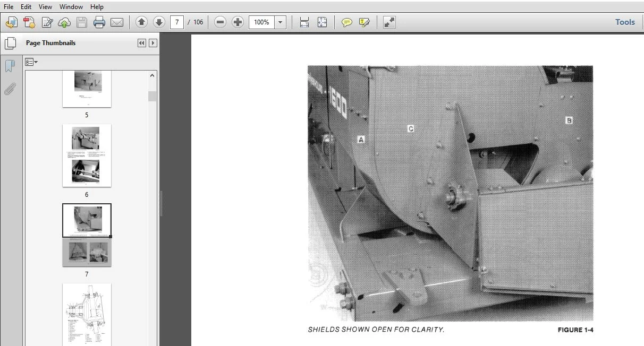Image resolution: width=644 pixels, height=346 pixels.
Task: Collapse the thumbnails panel with double arrow
Action: [x=142, y=43]
